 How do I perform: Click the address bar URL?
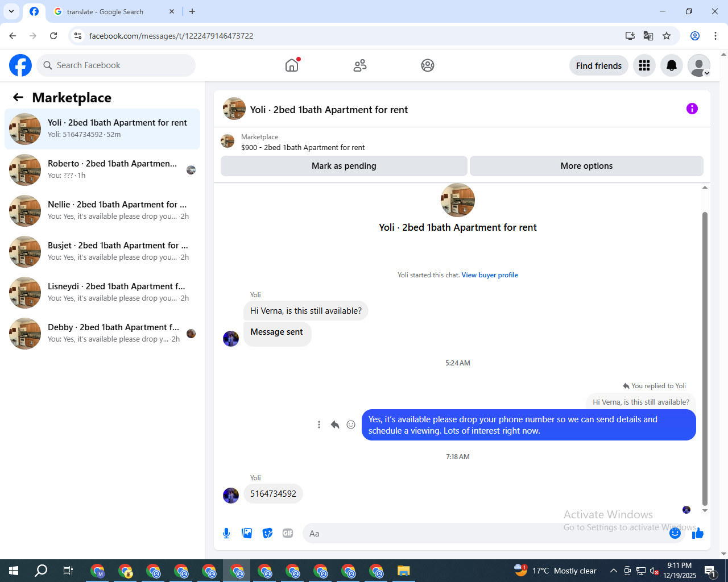pyautogui.click(x=171, y=36)
